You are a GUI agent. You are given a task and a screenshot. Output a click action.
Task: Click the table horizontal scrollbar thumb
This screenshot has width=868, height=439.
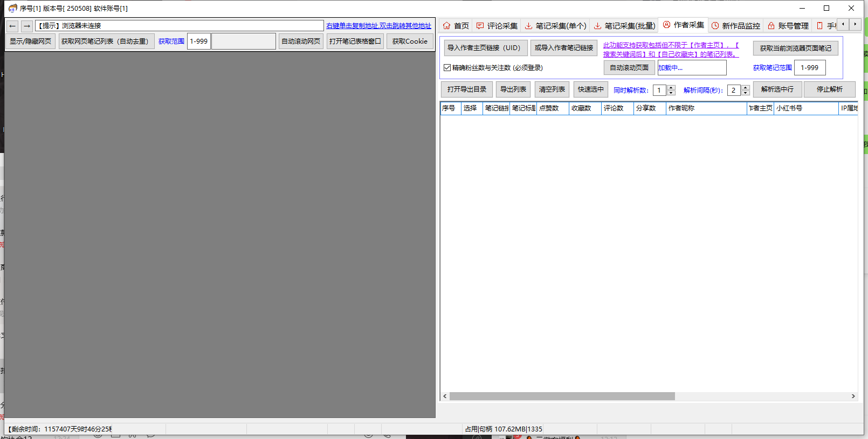coord(562,396)
